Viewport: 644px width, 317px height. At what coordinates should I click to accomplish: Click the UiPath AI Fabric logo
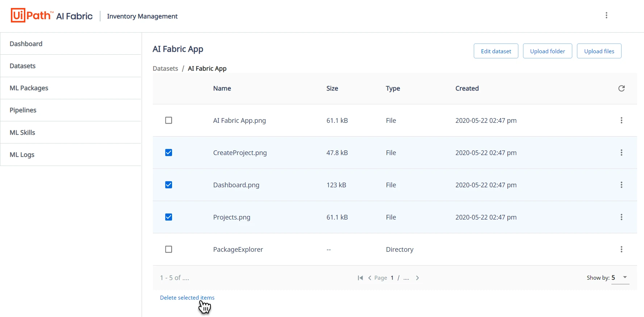[x=51, y=16]
